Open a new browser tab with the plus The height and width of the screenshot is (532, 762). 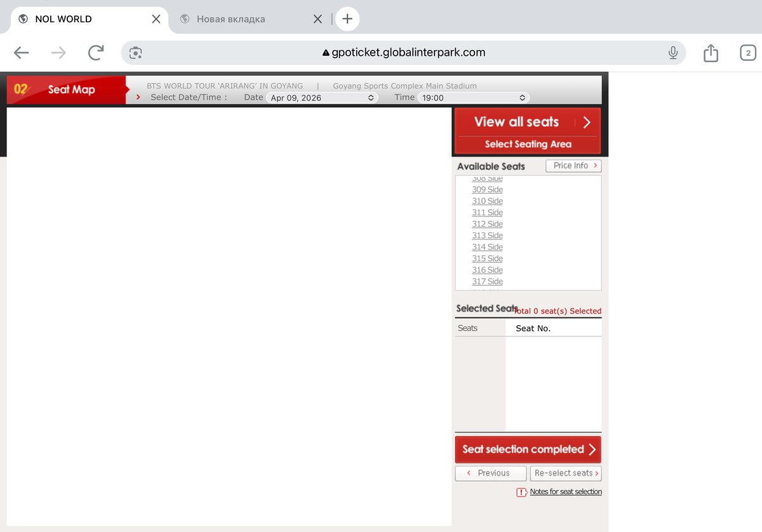coord(347,19)
